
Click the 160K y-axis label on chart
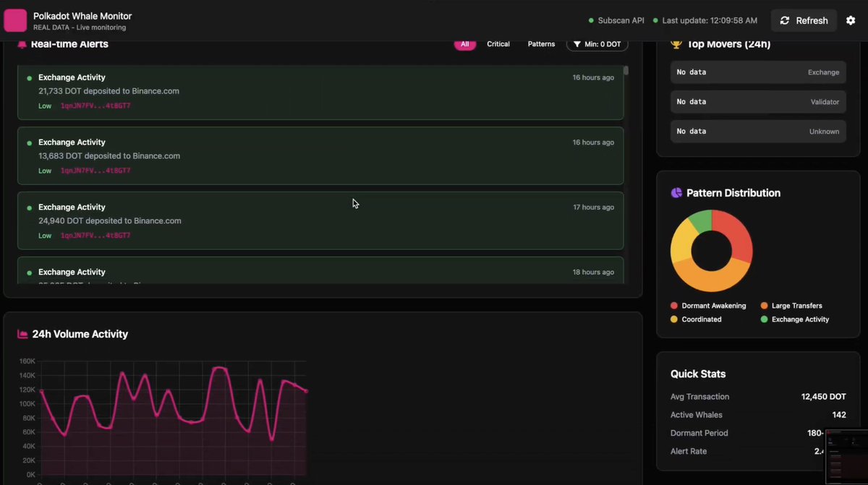[27, 361]
